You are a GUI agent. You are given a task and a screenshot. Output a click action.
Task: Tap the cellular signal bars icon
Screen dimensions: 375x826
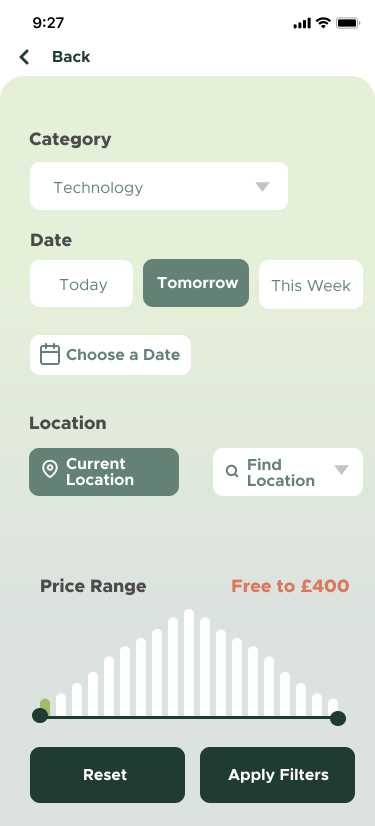click(x=302, y=24)
